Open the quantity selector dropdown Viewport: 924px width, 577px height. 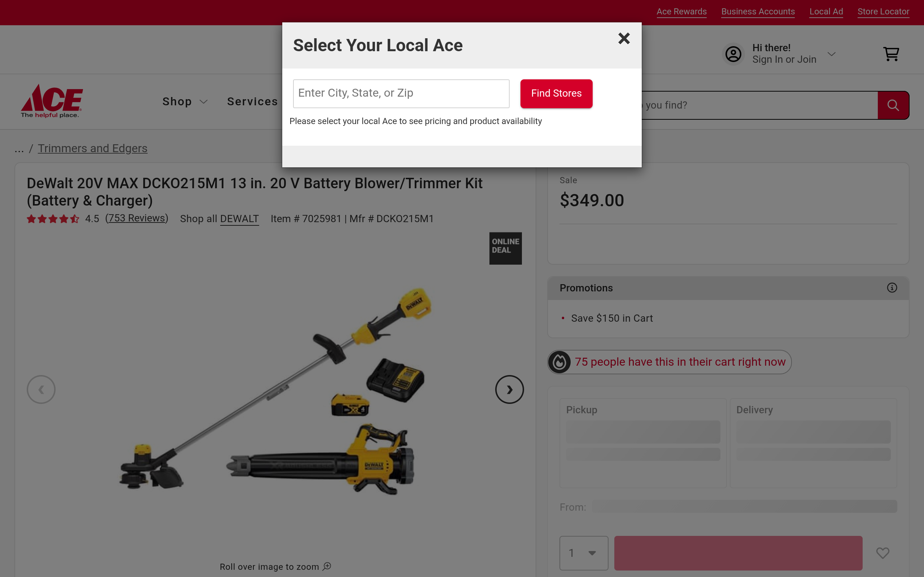tap(583, 553)
